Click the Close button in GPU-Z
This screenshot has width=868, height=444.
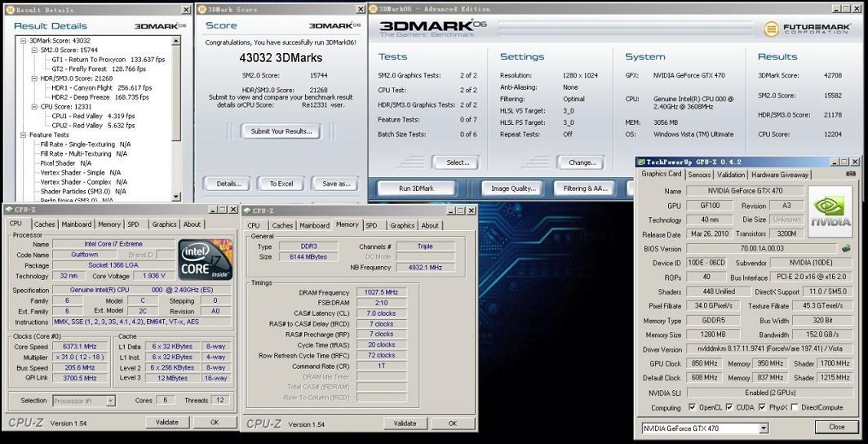tap(836, 427)
